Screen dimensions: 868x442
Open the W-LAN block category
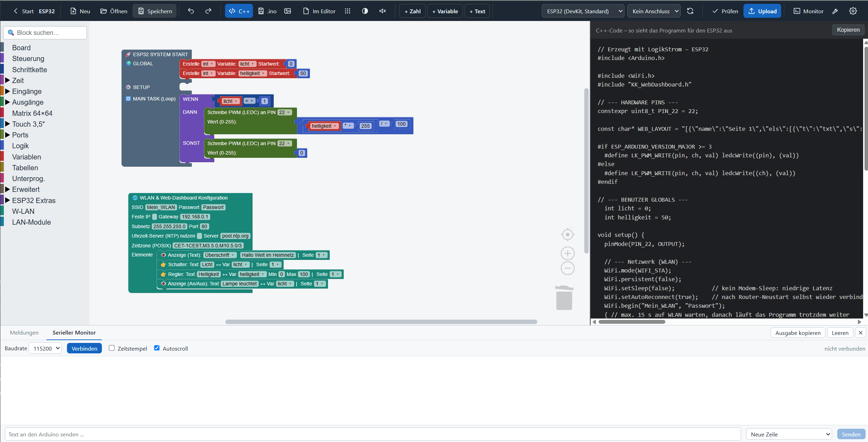point(23,211)
